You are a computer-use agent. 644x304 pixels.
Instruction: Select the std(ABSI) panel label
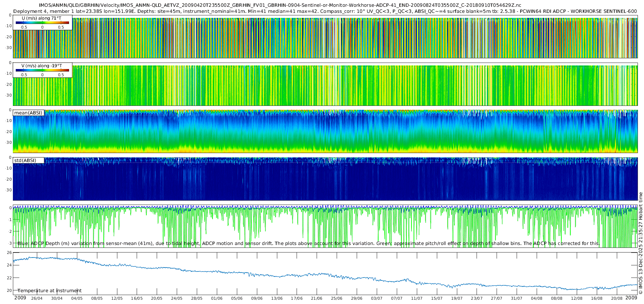[25, 161]
